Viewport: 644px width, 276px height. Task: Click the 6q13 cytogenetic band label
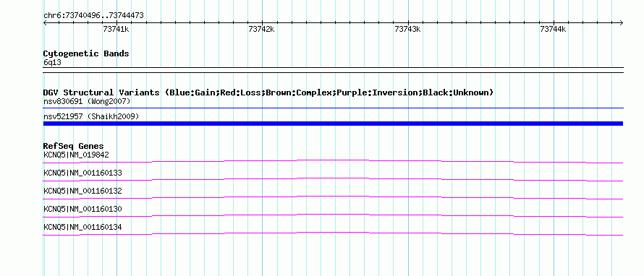pos(53,63)
